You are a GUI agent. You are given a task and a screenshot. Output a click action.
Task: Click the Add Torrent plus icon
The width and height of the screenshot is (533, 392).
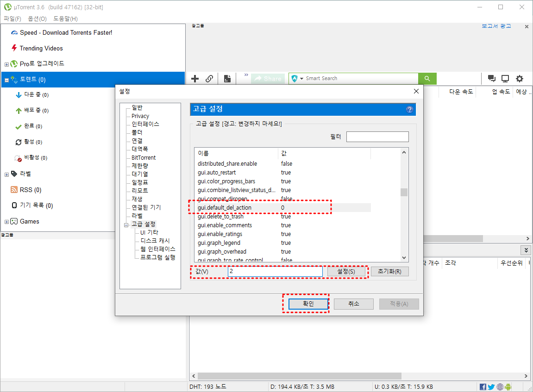[x=195, y=79]
